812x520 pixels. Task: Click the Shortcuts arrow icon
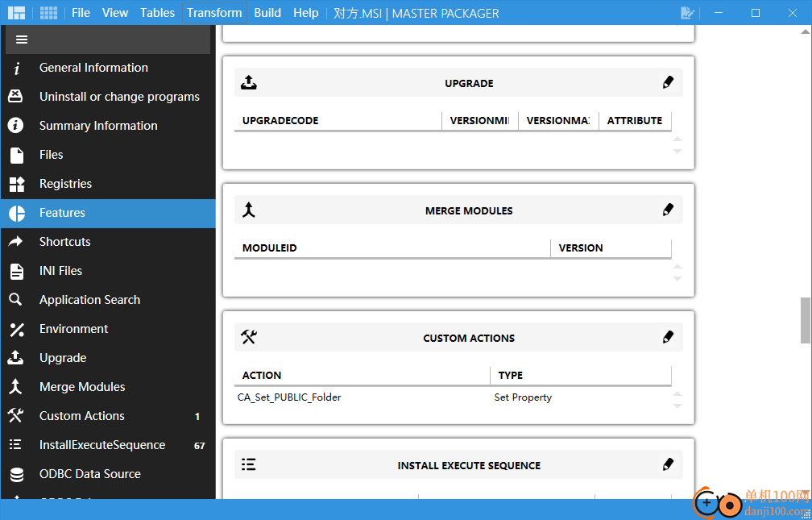pos(16,241)
